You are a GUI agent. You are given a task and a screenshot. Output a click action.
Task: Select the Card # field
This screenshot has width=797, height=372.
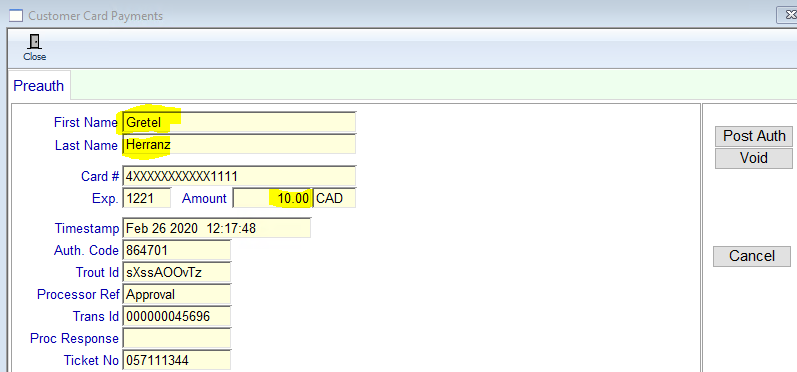tap(239, 176)
